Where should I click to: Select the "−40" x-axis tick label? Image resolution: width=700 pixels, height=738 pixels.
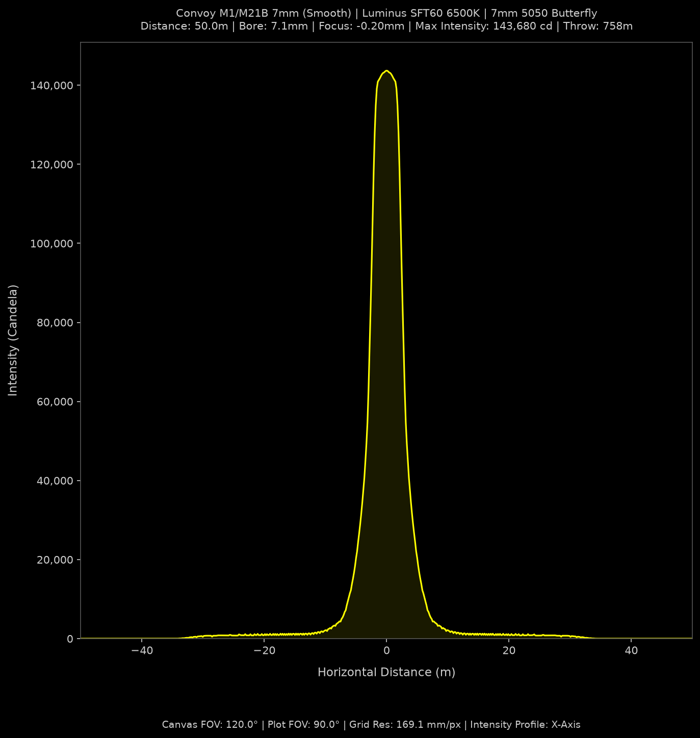[x=142, y=650]
